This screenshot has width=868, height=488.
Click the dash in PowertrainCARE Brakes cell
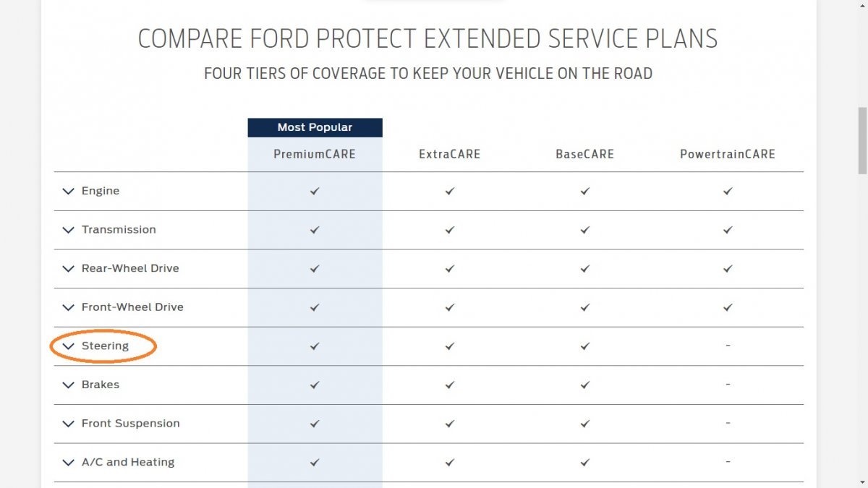pos(727,385)
